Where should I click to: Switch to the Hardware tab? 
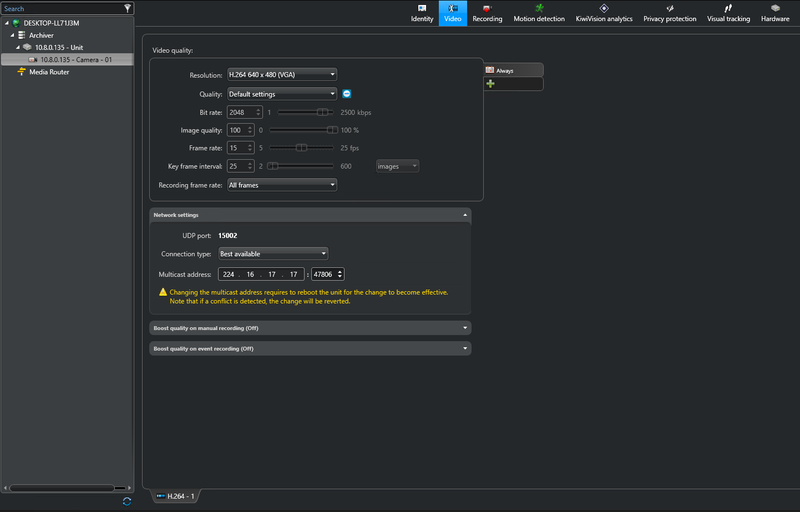pos(775,13)
